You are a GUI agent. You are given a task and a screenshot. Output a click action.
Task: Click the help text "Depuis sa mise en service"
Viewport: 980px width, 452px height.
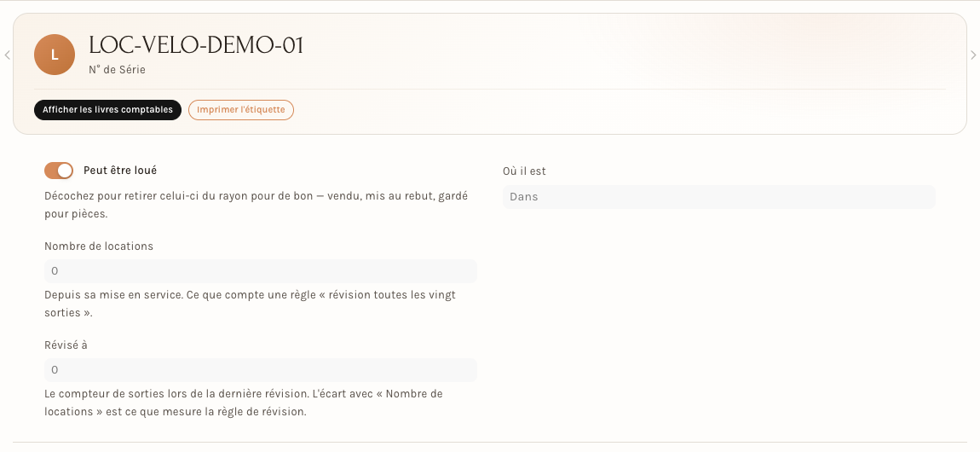[x=250, y=304]
